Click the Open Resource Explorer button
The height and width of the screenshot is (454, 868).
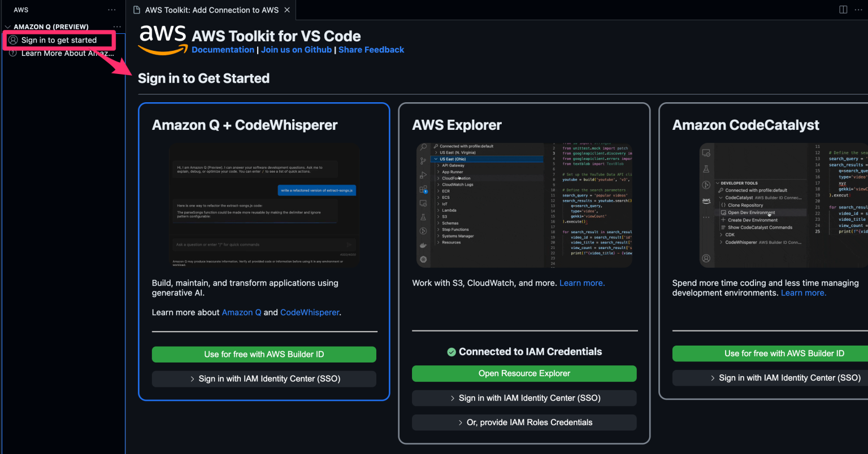pyautogui.click(x=524, y=373)
